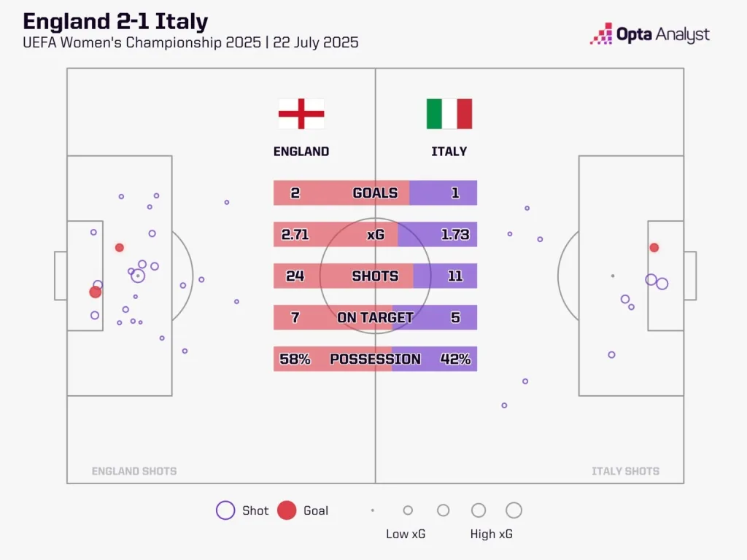The width and height of the screenshot is (747, 560).
Task: Click the "ENGLAND SHOTS" pitch label
Action: [x=134, y=471]
